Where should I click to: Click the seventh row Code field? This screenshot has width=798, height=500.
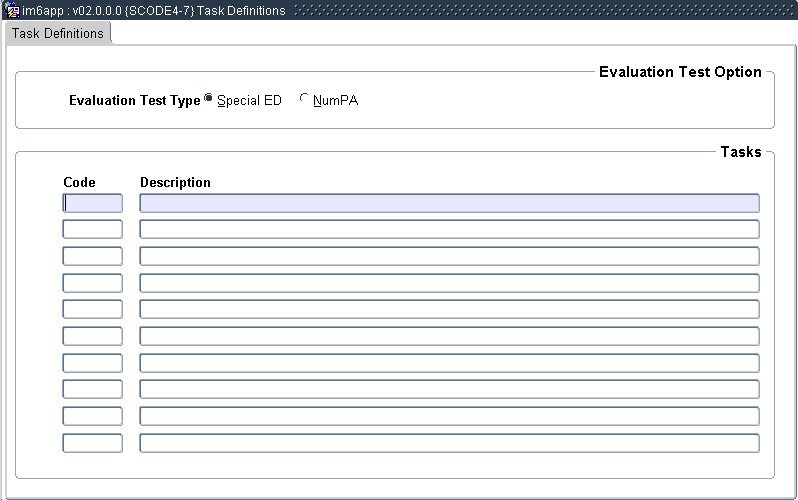tap(93, 363)
